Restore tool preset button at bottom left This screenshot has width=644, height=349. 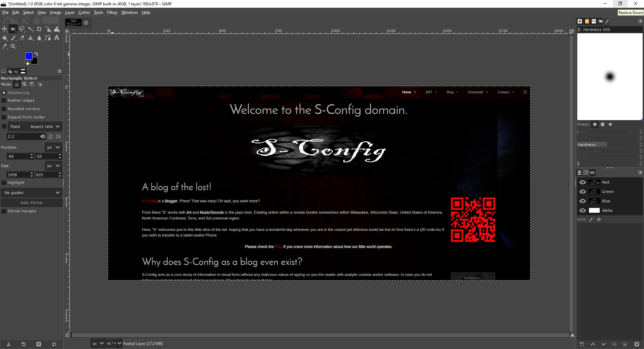click(23, 344)
